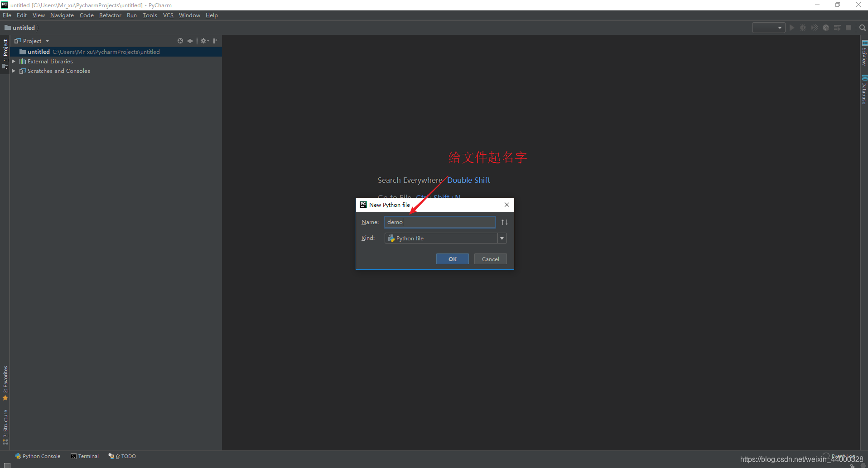Open the Terminal tool window tab
Image resolution: width=868 pixels, height=468 pixels.
tap(85, 456)
